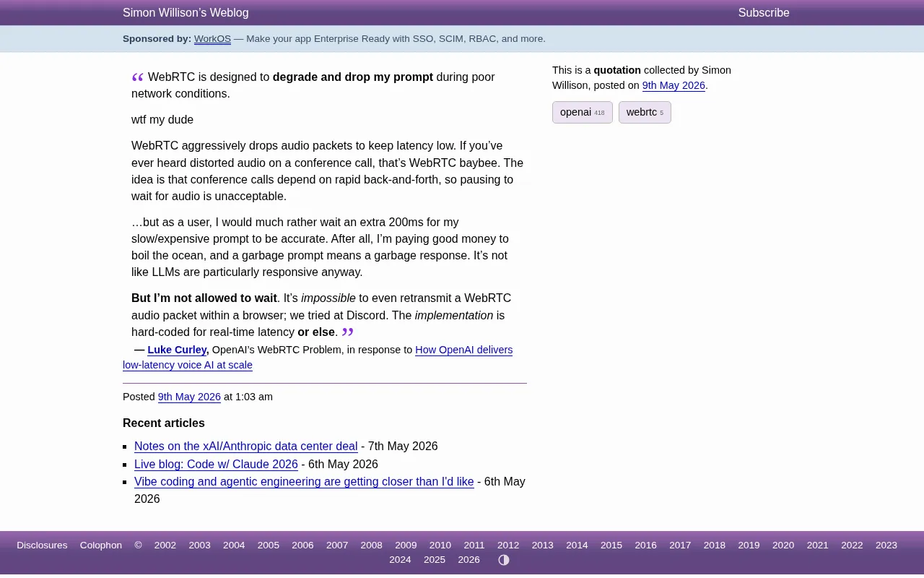924x578 pixels.
Task: Open xAI/Anthropic data center deal article
Action: [245, 447]
